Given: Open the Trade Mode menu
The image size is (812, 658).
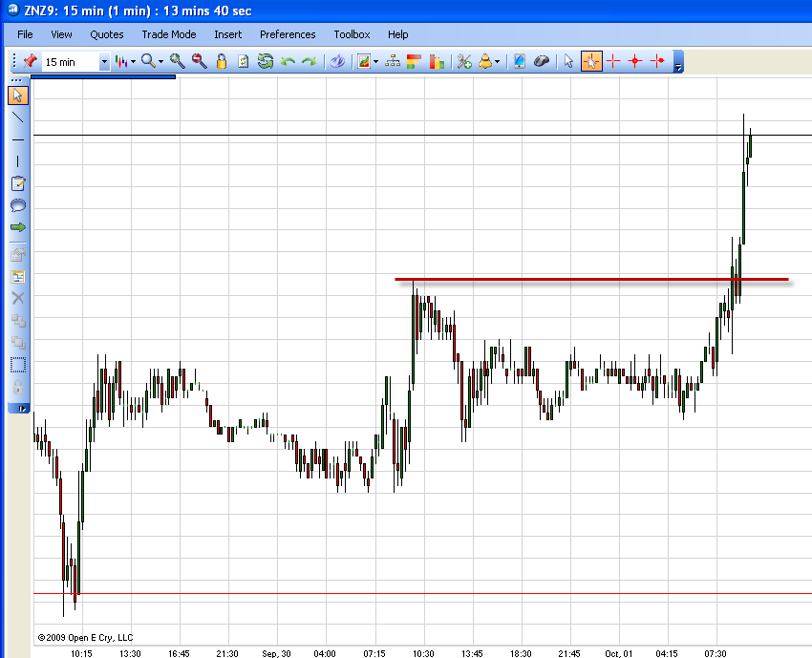Looking at the screenshot, I should (x=169, y=34).
